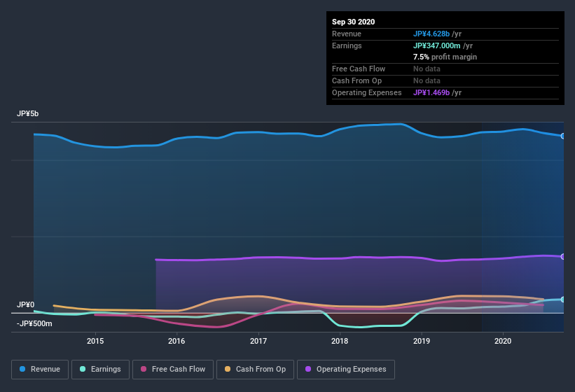Click the JP¥347.000m earnings value
Viewport: 575px width, 392px height.
coord(437,45)
